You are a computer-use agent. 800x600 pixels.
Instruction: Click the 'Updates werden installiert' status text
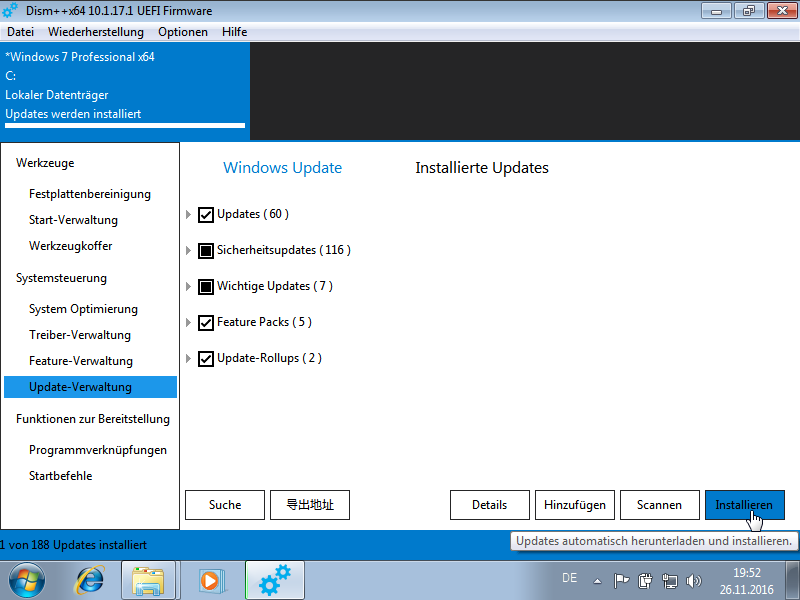tap(73, 114)
